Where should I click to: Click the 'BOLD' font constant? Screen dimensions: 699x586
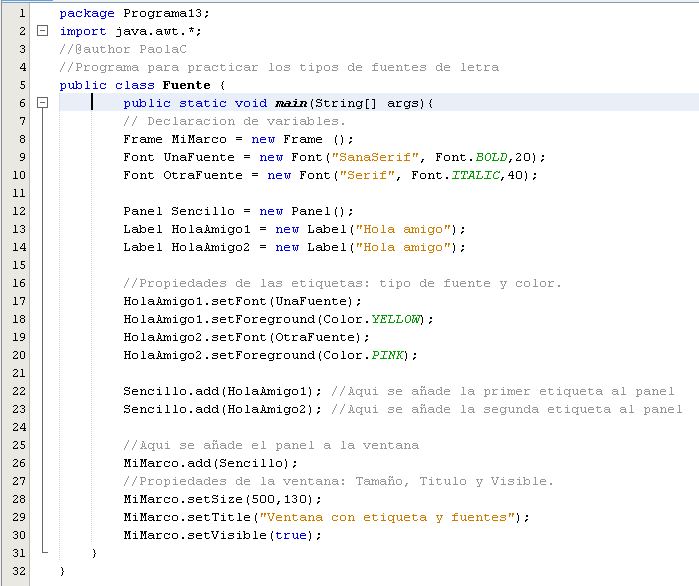point(491,157)
